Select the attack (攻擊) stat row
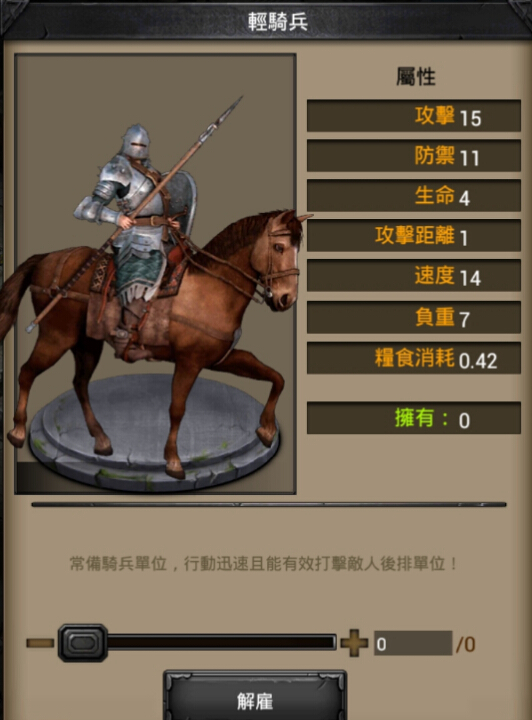Screen dimensions: 532x720 (414, 116)
